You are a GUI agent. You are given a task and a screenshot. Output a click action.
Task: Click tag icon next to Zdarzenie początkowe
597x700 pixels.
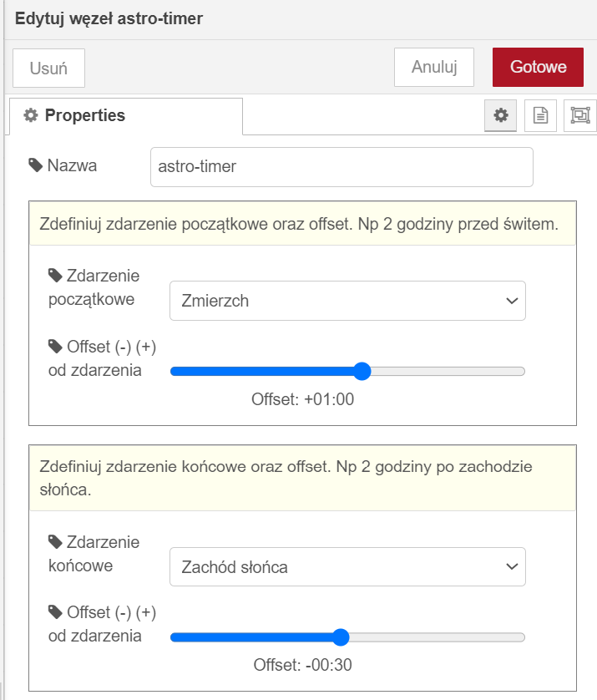55,276
